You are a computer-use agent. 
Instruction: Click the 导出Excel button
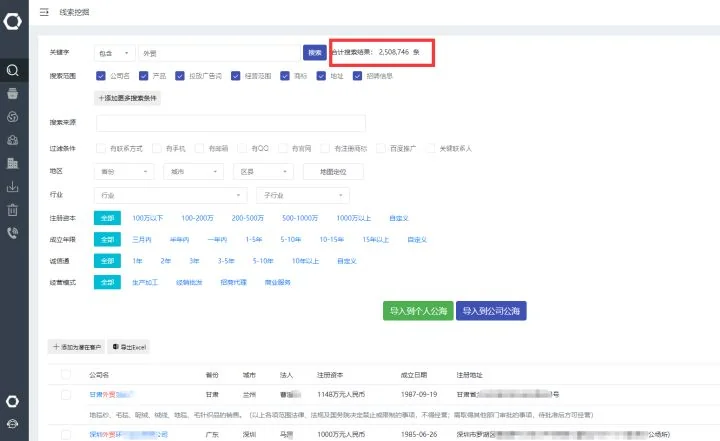[129, 347]
